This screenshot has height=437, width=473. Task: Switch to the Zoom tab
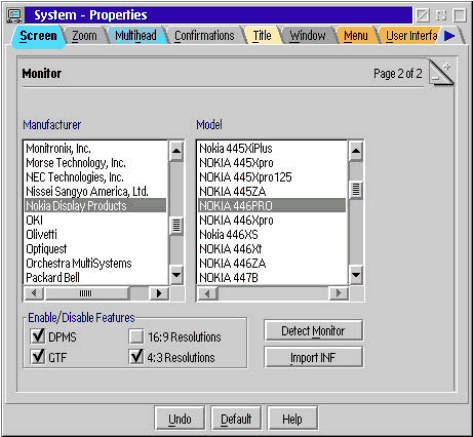click(x=84, y=36)
